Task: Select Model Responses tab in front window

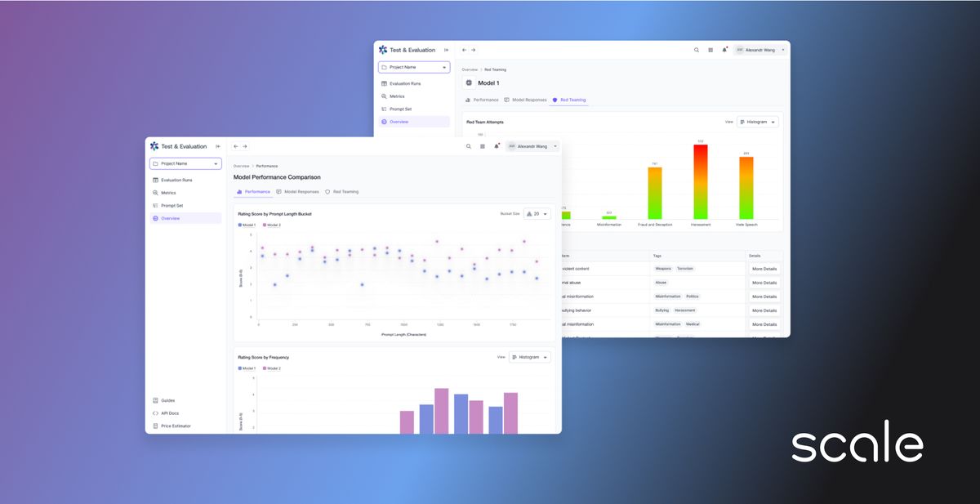Action: coord(297,192)
